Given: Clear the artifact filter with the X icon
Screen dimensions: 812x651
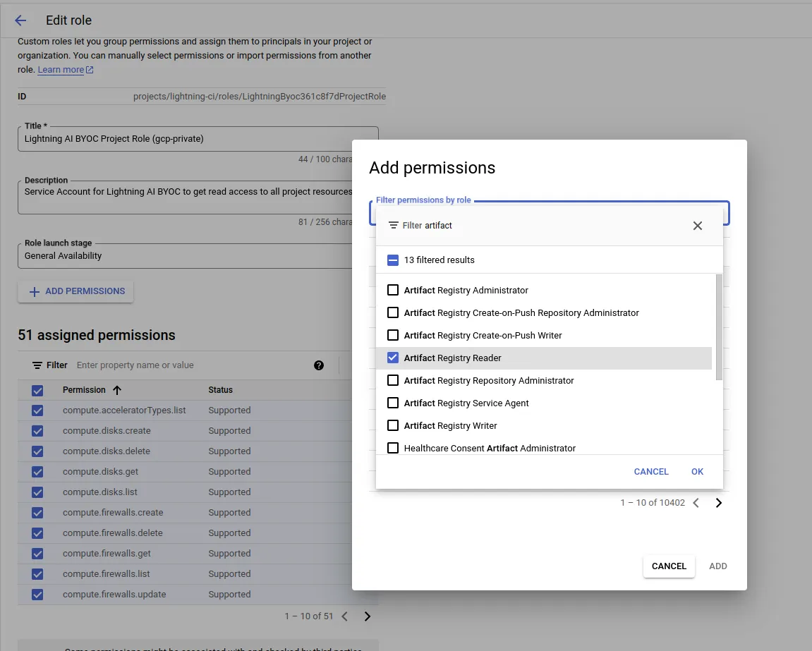Looking at the screenshot, I should coord(698,226).
